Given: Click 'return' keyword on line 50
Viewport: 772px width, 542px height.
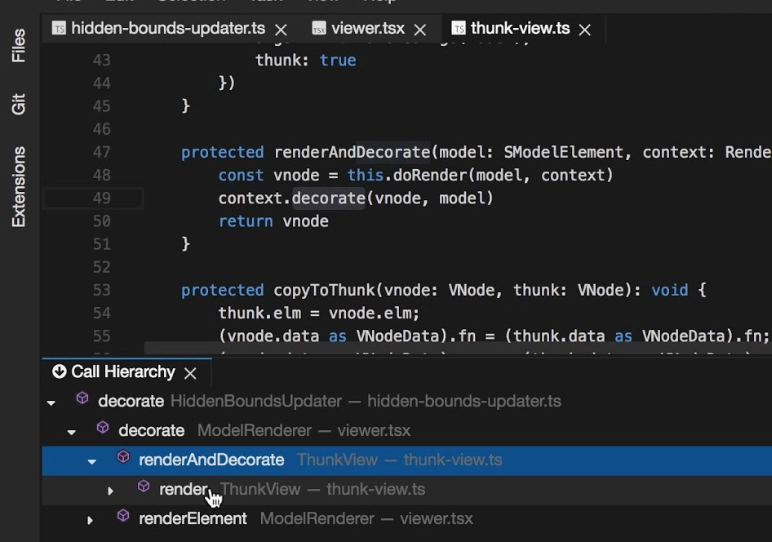Looking at the screenshot, I should (x=246, y=222).
